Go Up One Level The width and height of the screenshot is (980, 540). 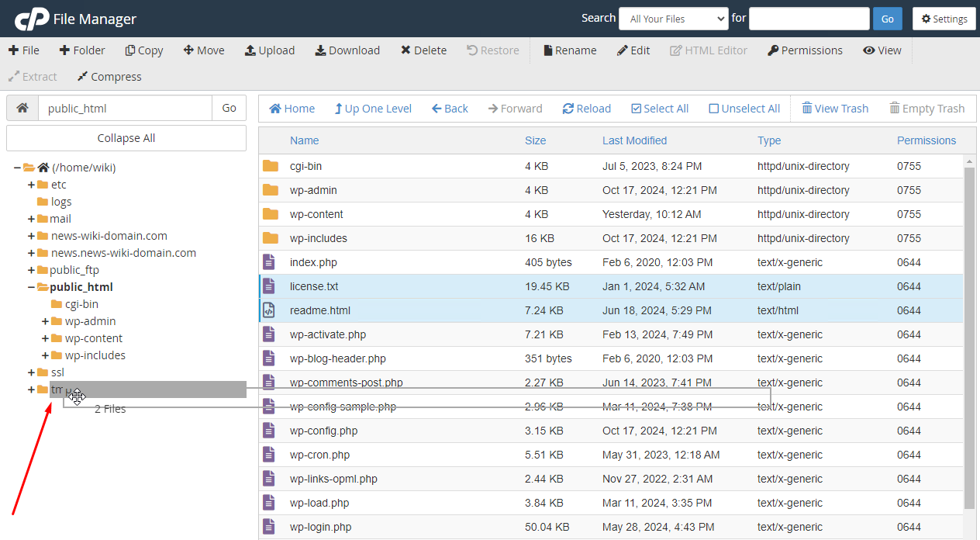click(x=373, y=109)
